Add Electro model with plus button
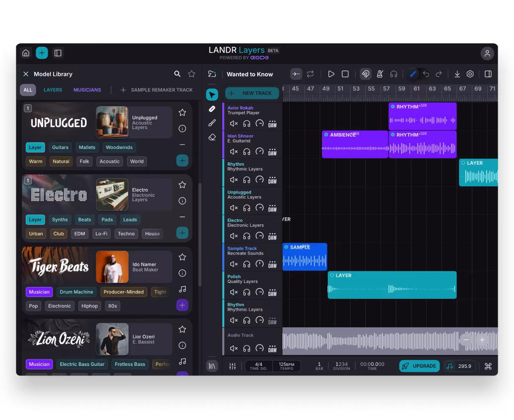The image size is (514, 420). (182, 233)
